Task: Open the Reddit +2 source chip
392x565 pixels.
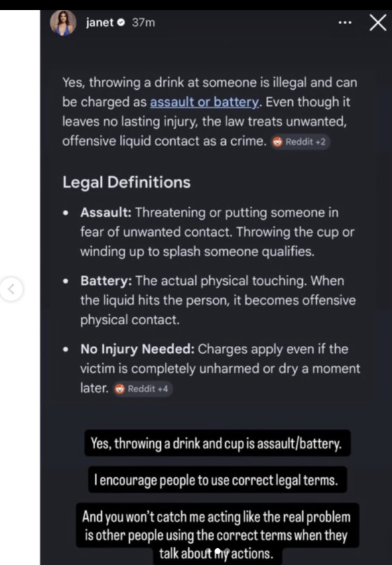Action: point(300,141)
